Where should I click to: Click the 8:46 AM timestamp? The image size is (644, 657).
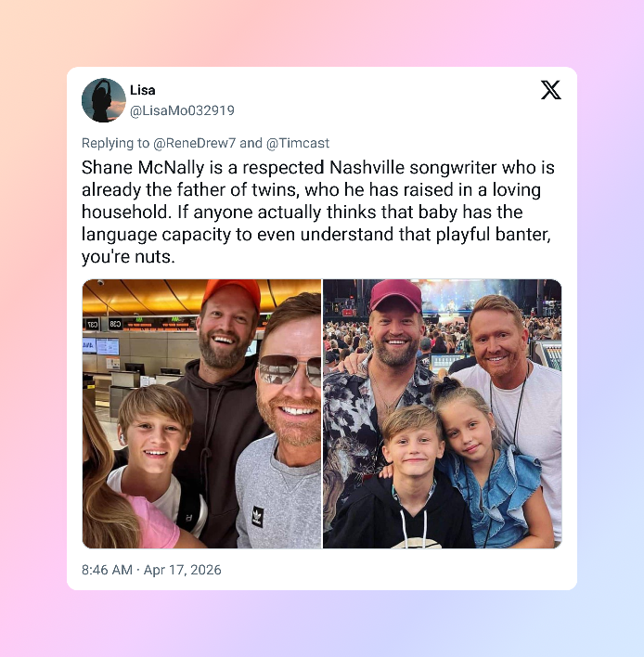coord(107,570)
